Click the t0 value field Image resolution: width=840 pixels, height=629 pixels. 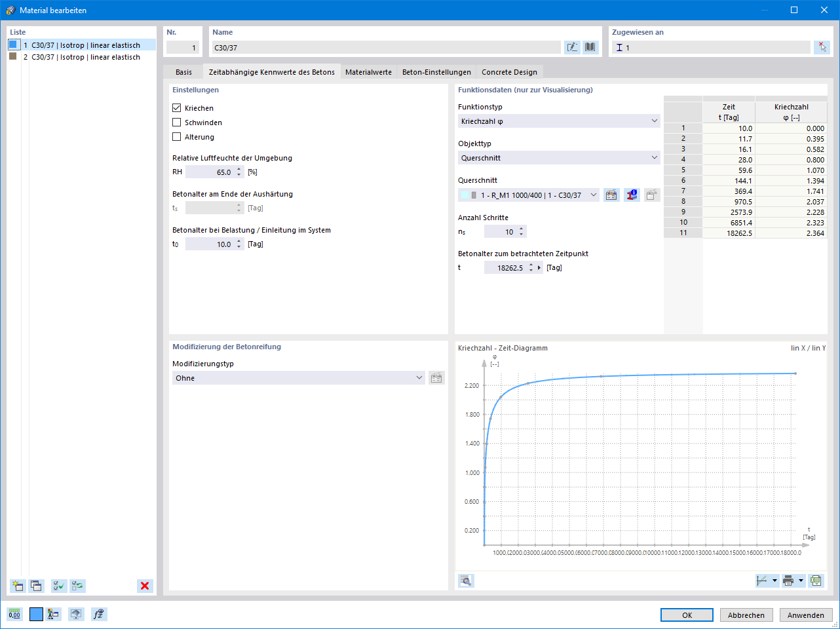(x=210, y=244)
